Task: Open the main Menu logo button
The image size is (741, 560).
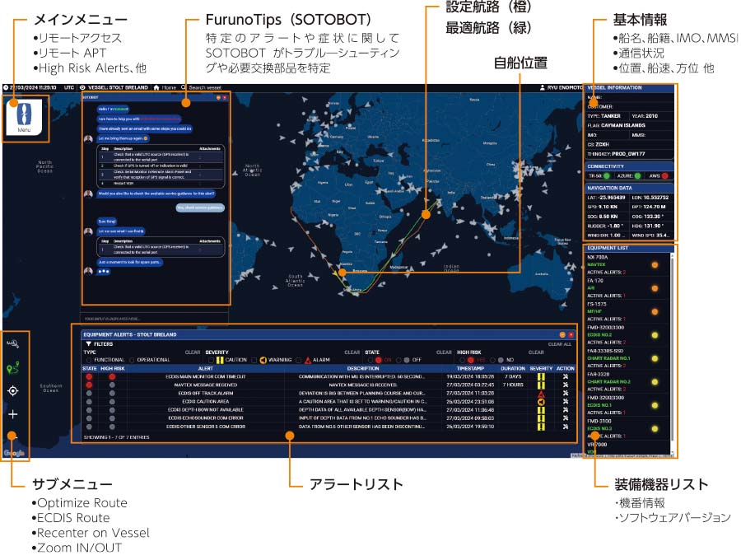Action: coord(24,117)
